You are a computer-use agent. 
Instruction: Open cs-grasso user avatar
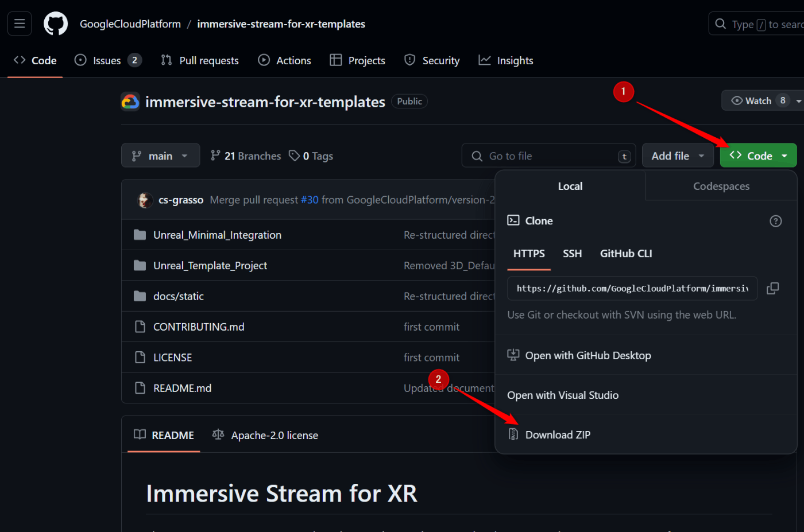[145, 200]
